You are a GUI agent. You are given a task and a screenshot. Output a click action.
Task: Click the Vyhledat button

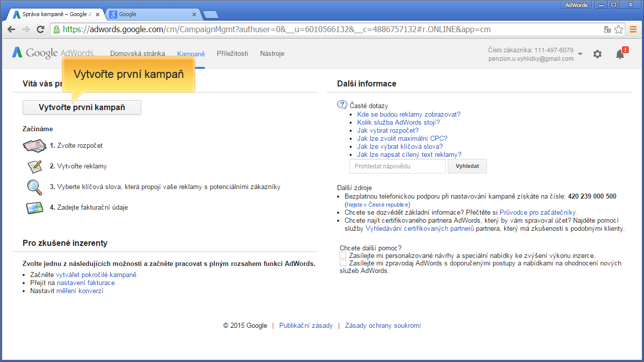coord(467,166)
